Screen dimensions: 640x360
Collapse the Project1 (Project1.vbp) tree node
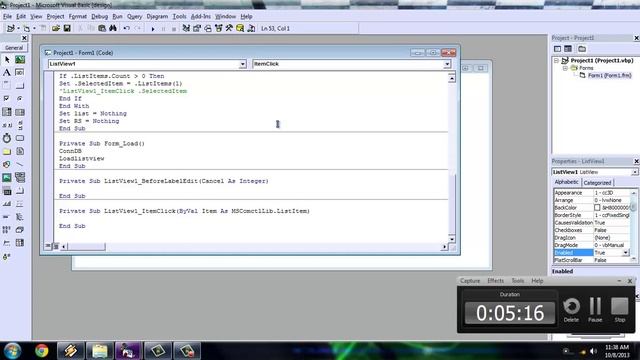pos(556,60)
